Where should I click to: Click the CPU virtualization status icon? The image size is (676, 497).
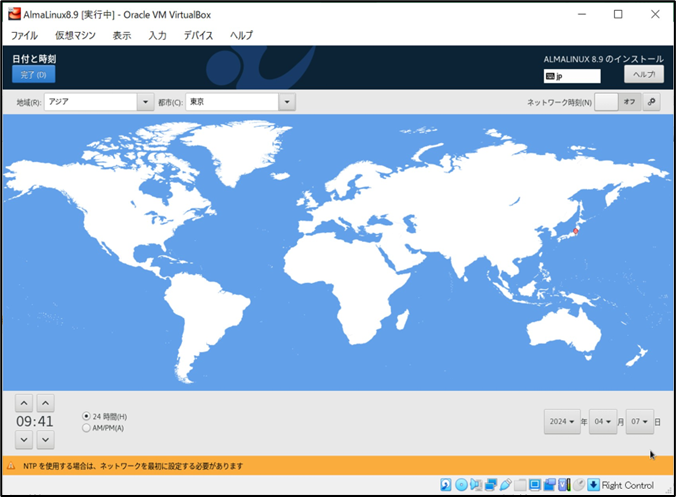pos(564,485)
